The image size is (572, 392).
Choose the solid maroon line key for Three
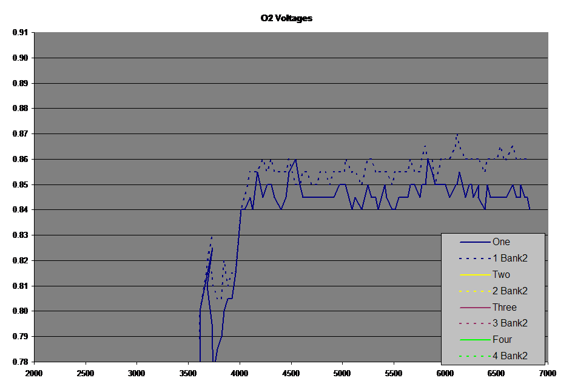coord(475,308)
